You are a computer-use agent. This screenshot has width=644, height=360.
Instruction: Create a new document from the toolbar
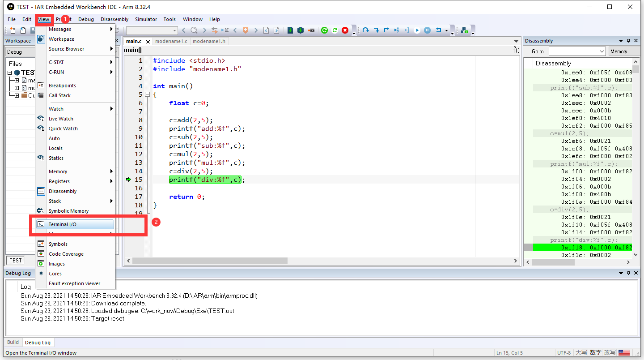tap(13, 30)
